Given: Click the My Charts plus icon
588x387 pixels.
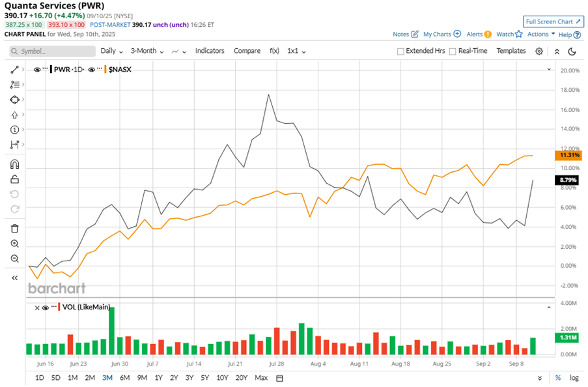Looking at the screenshot, I should coord(457,34).
